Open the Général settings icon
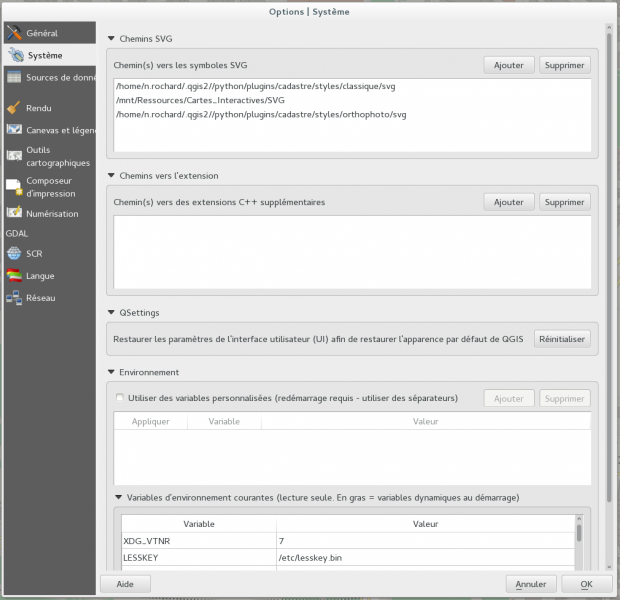620x600 pixels. pyautogui.click(x=14, y=33)
